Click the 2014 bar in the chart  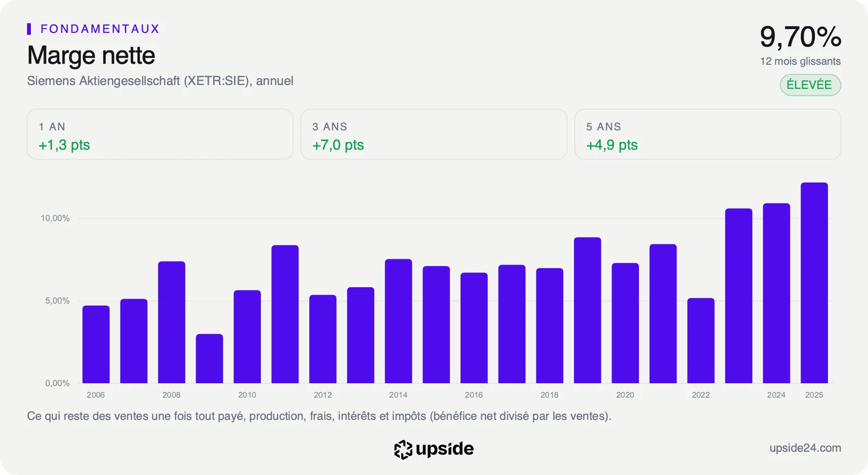[x=398, y=321]
